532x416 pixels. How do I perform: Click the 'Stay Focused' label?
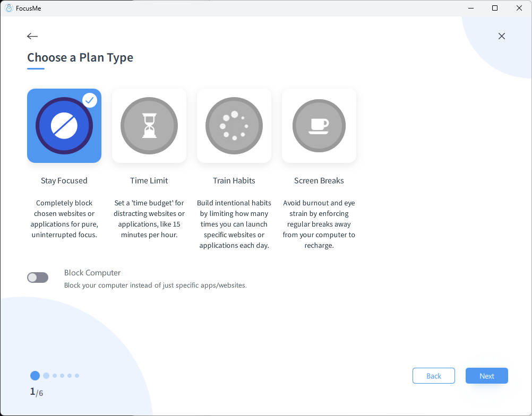point(64,181)
